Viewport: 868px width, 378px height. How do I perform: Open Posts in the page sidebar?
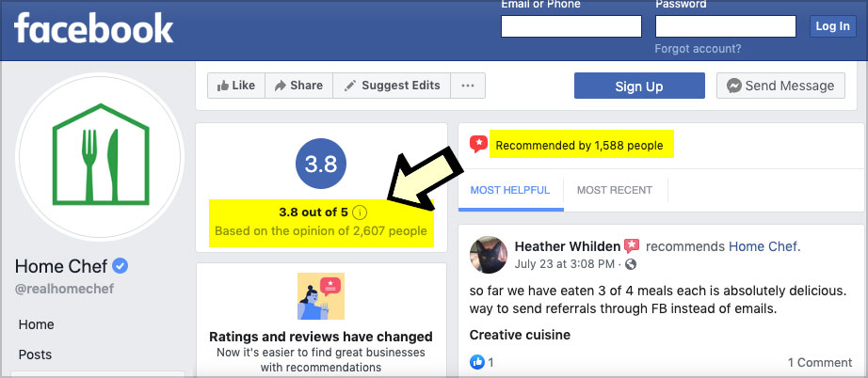point(36,354)
